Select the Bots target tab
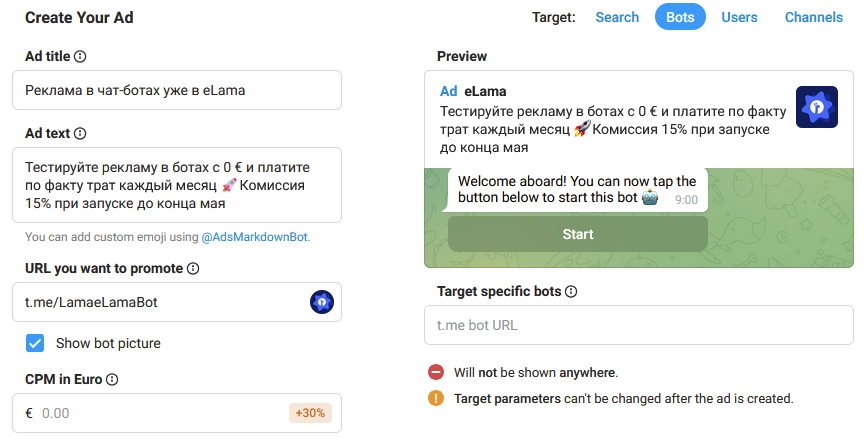Viewport: 868px width, 444px height. [x=680, y=17]
